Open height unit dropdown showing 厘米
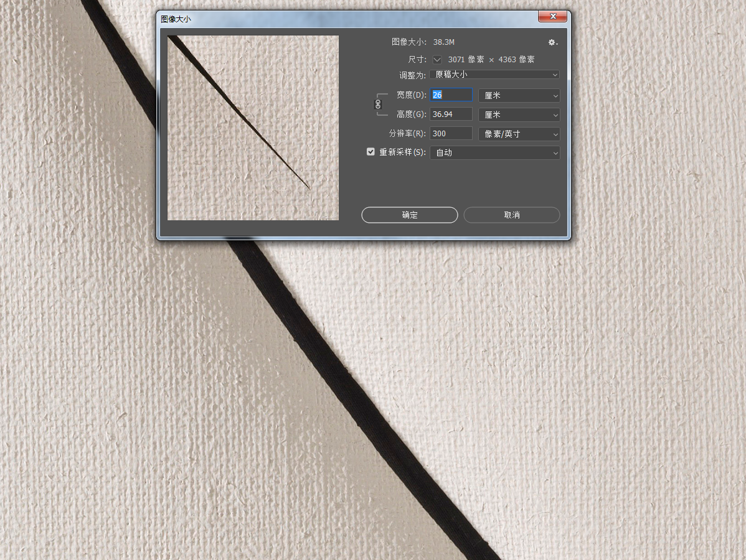 click(519, 114)
